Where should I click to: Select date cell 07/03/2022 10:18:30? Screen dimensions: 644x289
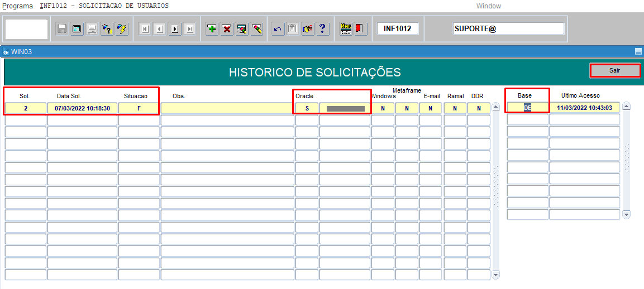click(x=83, y=108)
